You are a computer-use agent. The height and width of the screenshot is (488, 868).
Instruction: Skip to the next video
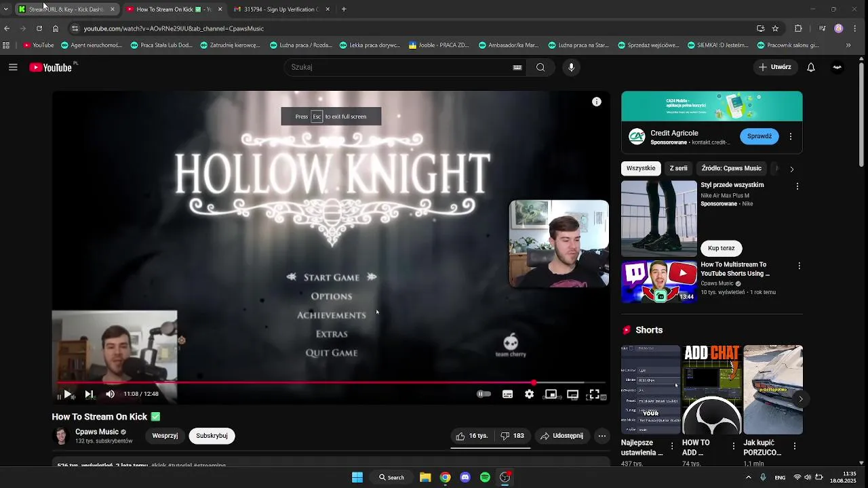pyautogui.click(x=89, y=394)
